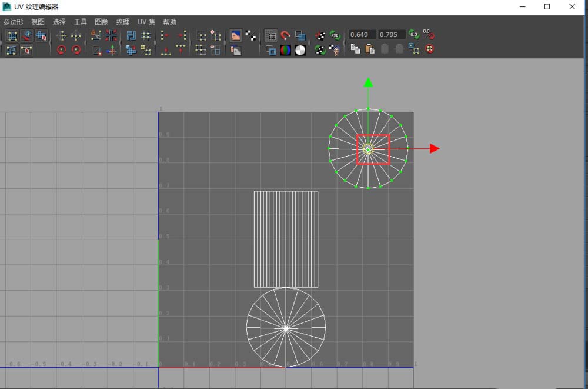588x389 pixels.
Task: Click the Update PSD networks icon
Action: [x=335, y=36]
